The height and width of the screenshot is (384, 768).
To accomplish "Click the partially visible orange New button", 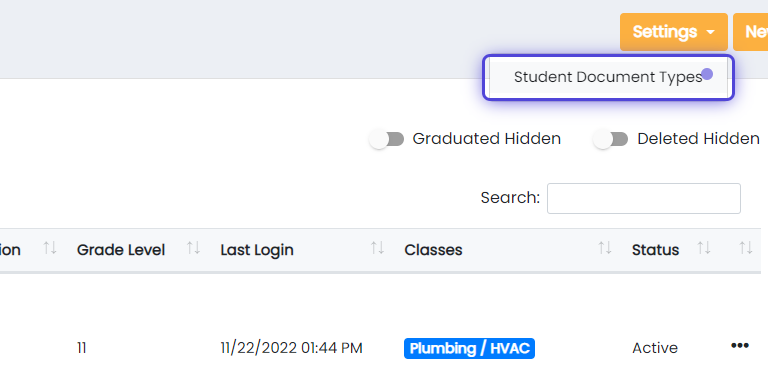I will (751, 32).
